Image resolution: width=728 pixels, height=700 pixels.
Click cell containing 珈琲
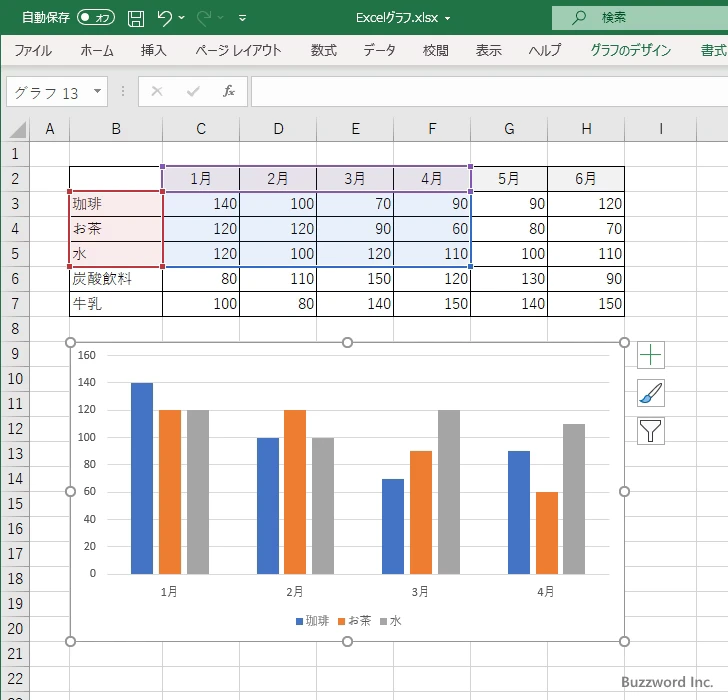point(116,204)
